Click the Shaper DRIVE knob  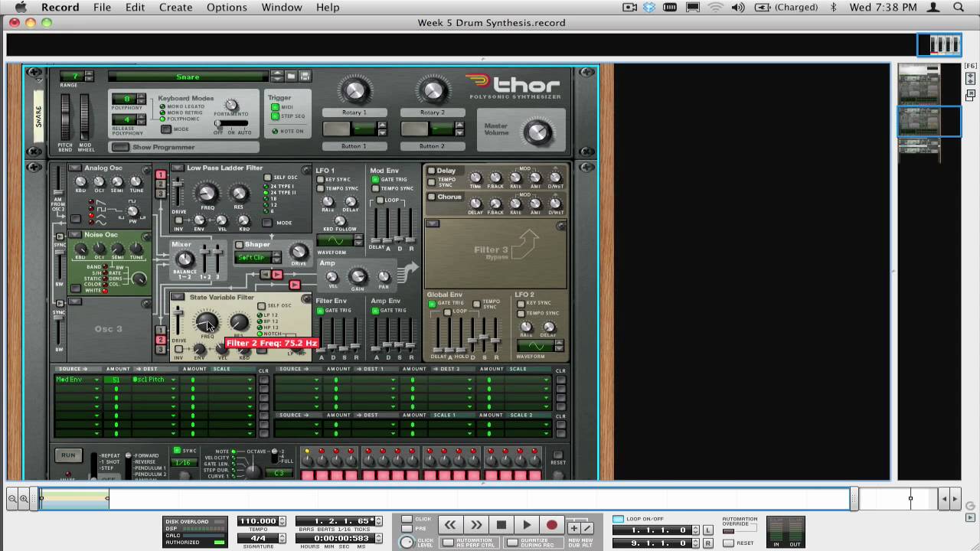[x=299, y=252]
